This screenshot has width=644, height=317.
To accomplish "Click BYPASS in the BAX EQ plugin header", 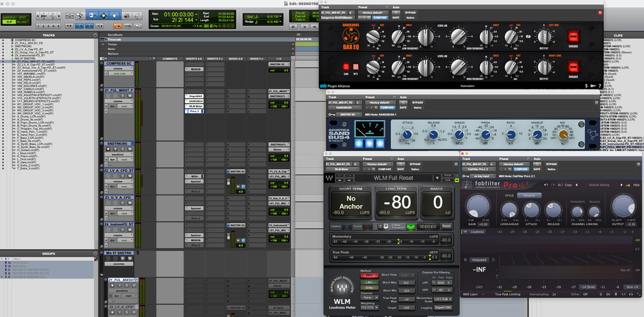I will point(410,13).
